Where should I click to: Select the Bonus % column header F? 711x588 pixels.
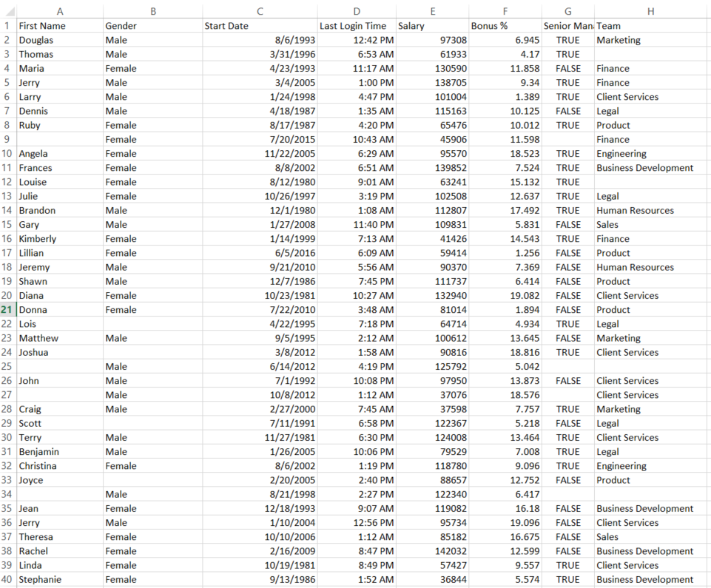coord(505,12)
